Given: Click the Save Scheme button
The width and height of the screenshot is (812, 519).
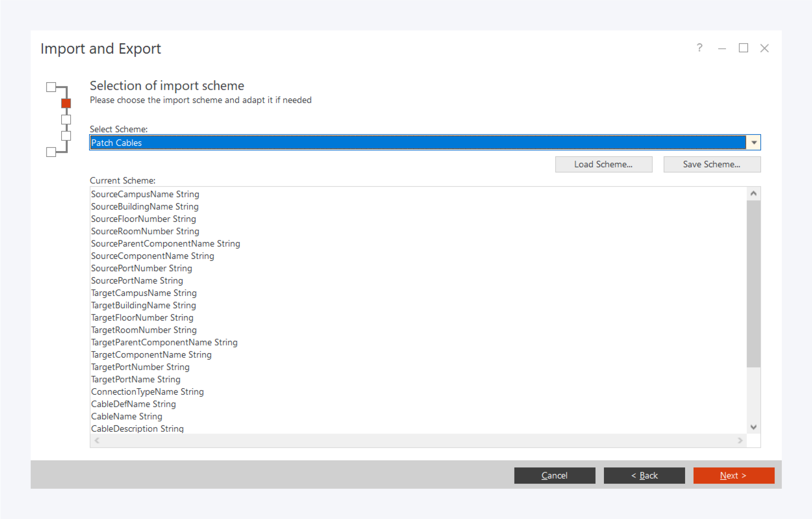Looking at the screenshot, I should (x=712, y=165).
